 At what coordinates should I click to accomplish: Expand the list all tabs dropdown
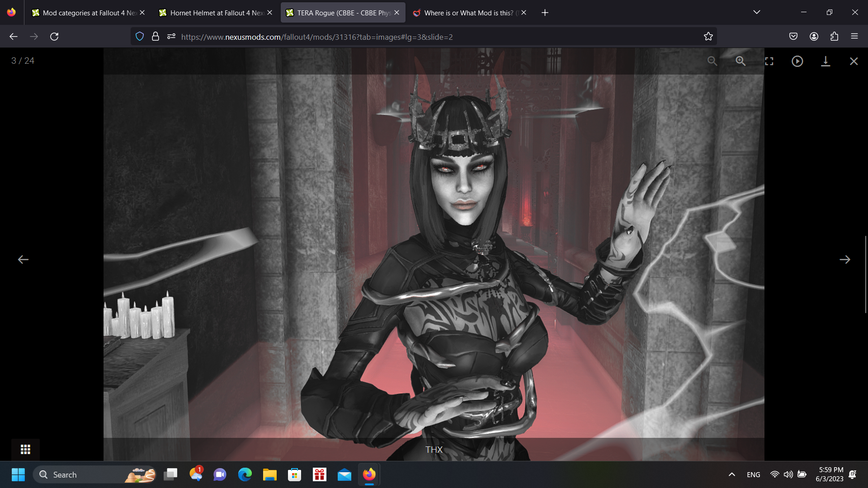(x=757, y=12)
